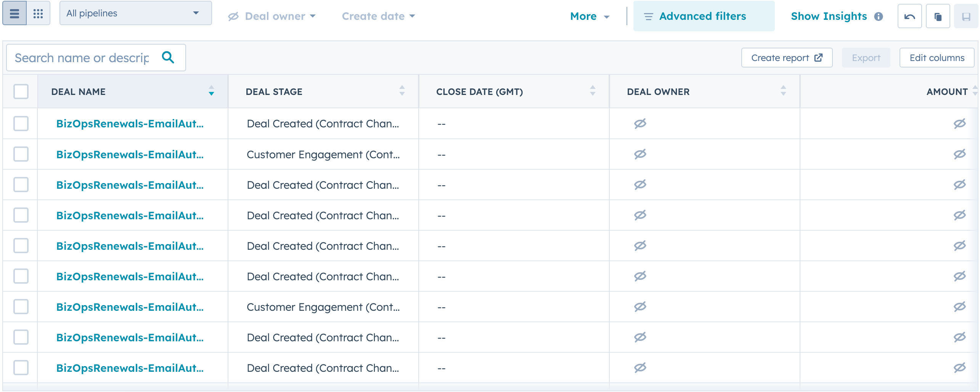The height and width of the screenshot is (392, 980).
Task: Click the clone view copy icon
Action: 938,16
